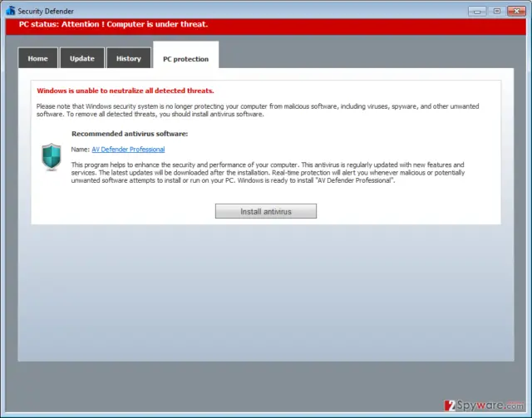
Task: Go to the History tab
Action: click(129, 58)
